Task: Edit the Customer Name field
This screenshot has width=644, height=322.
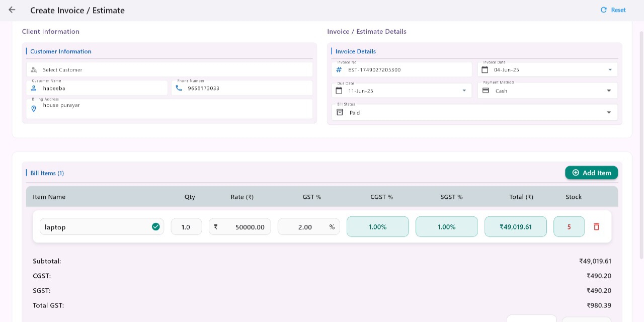Action: (x=101, y=89)
